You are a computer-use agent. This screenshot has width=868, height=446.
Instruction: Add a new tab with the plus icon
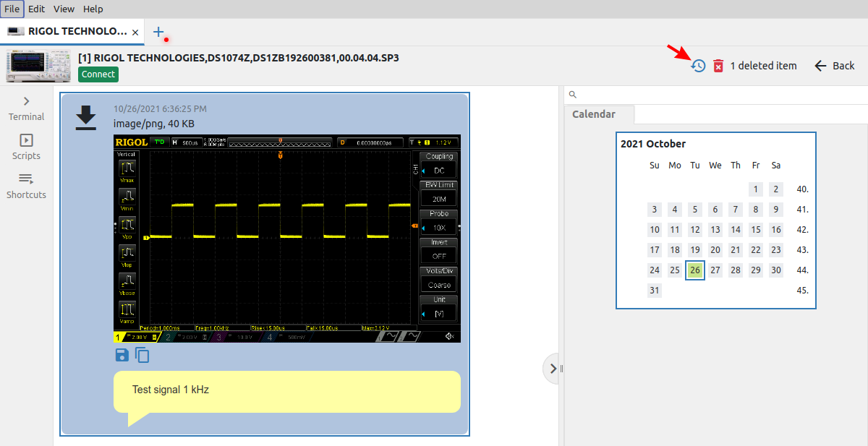tap(158, 31)
